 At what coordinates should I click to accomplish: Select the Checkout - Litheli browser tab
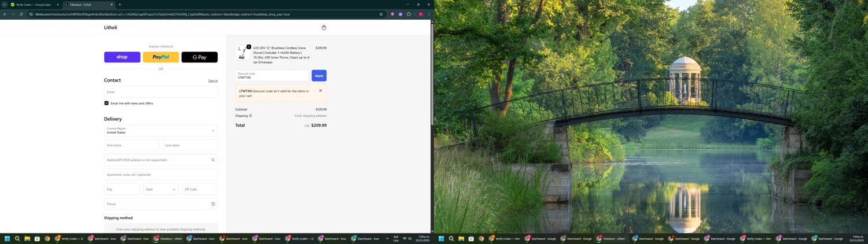tap(88, 5)
